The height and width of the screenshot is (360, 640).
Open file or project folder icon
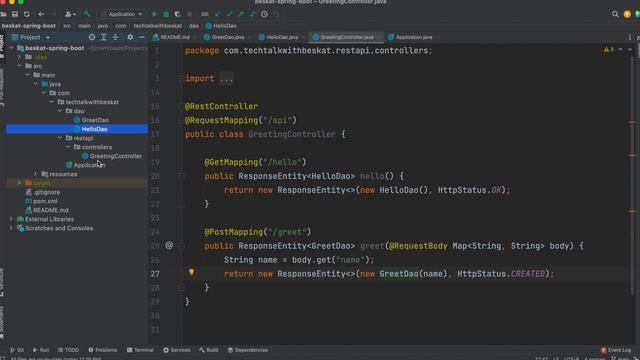[x=3, y=14]
